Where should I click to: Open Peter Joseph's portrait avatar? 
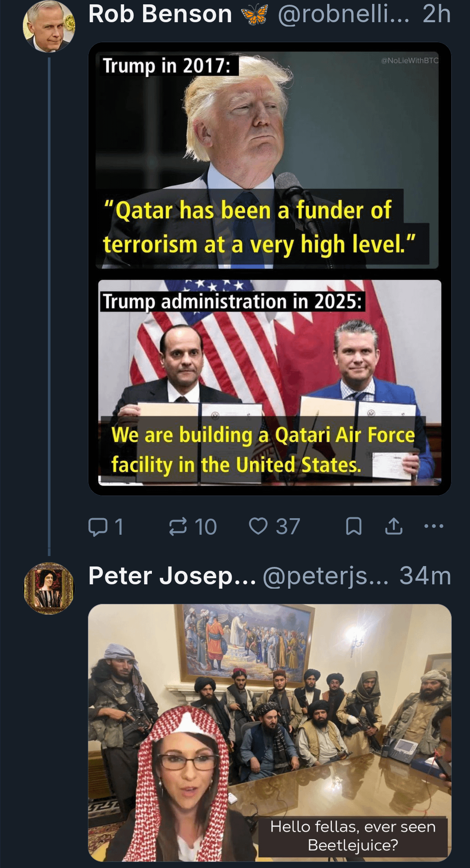(49, 588)
